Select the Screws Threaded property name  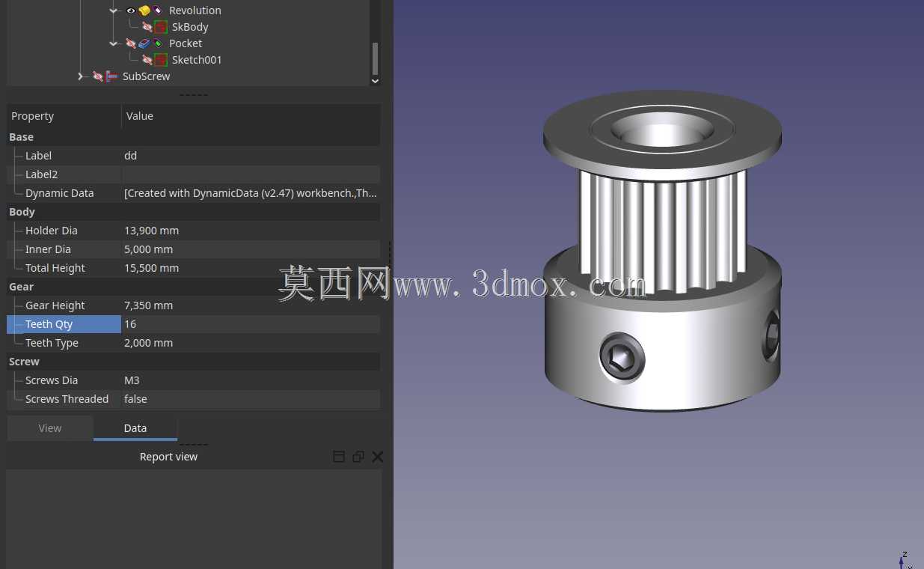pyautogui.click(x=67, y=399)
